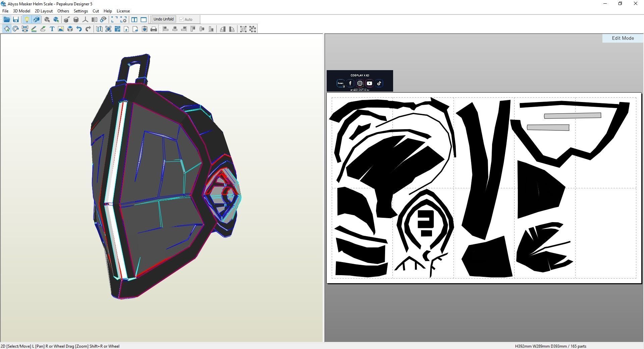Open the Others menu
This screenshot has width=644, height=349.
[x=63, y=11]
